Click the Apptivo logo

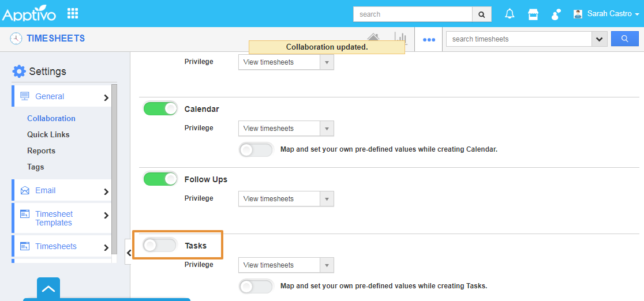29,14
